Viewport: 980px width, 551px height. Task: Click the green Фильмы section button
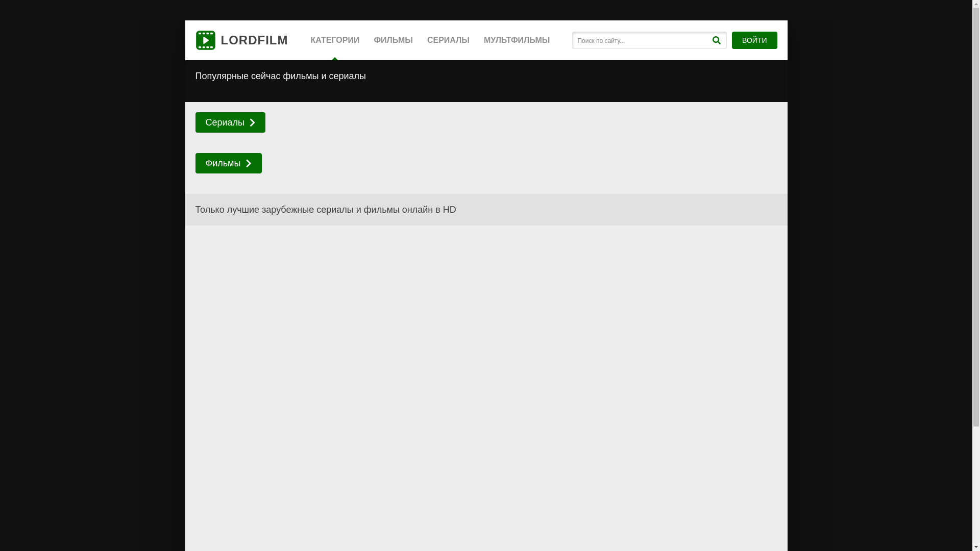tap(223, 163)
